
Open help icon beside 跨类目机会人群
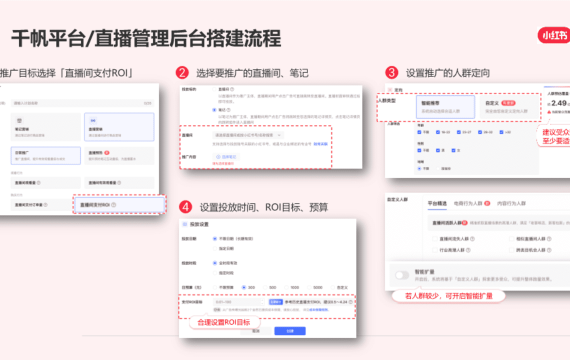[x=549, y=250]
